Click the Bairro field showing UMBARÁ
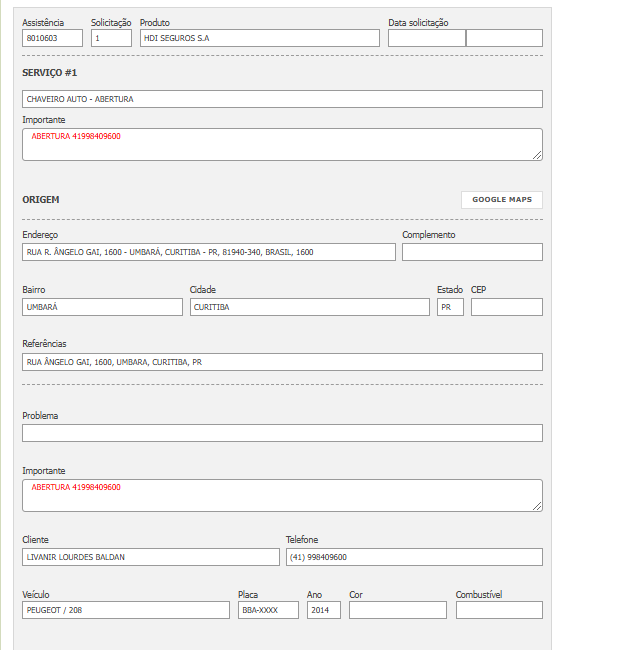This screenshot has height=650, width=623. pyautogui.click(x=102, y=307)
